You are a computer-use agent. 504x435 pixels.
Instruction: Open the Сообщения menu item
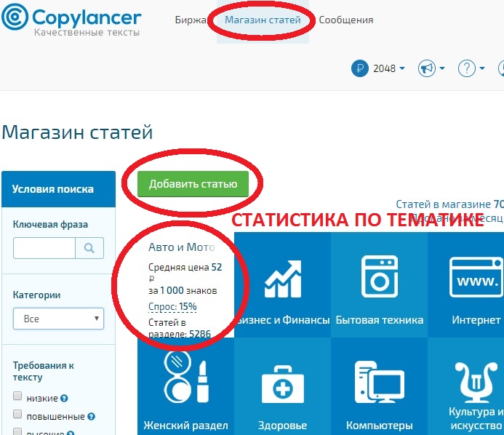[x=346, y=20]
